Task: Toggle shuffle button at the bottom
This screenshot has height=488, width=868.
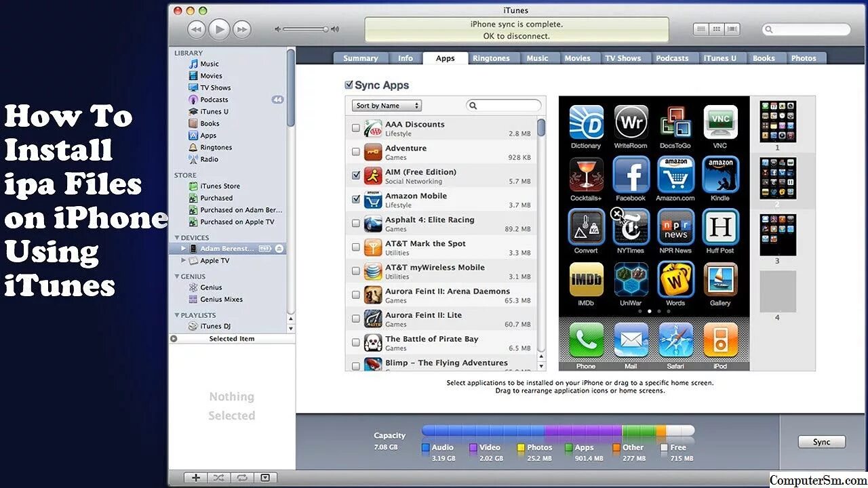Action: 218,478
